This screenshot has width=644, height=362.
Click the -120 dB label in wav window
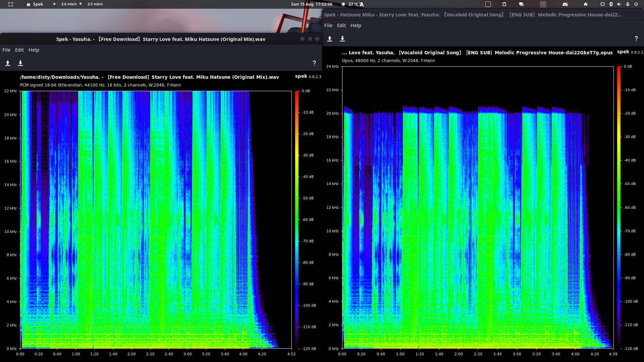click(309, 349)
